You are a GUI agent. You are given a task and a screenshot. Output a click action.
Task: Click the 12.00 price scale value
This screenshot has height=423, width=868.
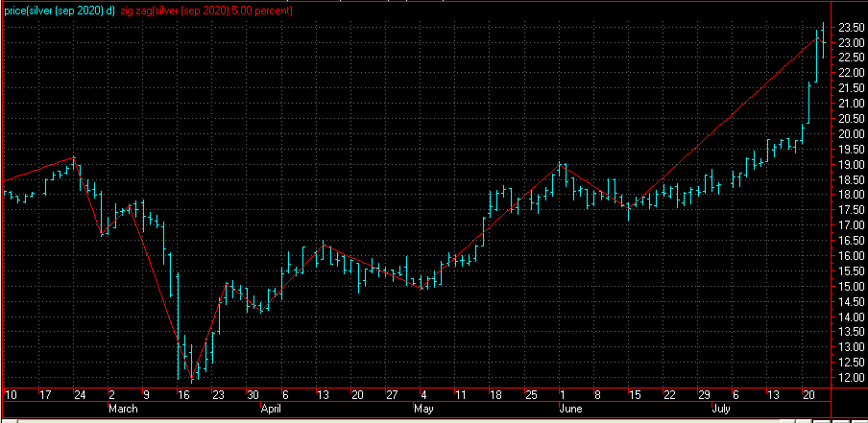coord(850,378)
